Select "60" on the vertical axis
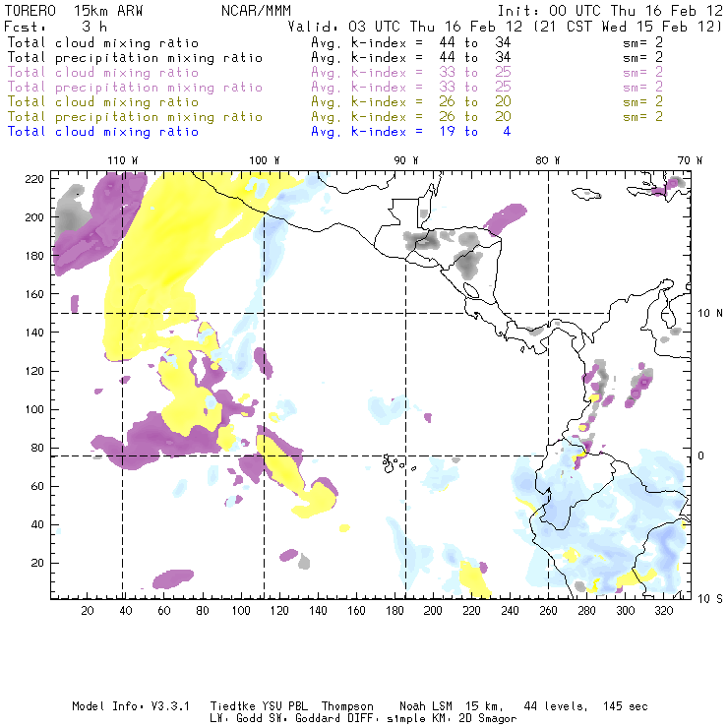This screenshot has height=728, width=728. click(x=37, y=487)
